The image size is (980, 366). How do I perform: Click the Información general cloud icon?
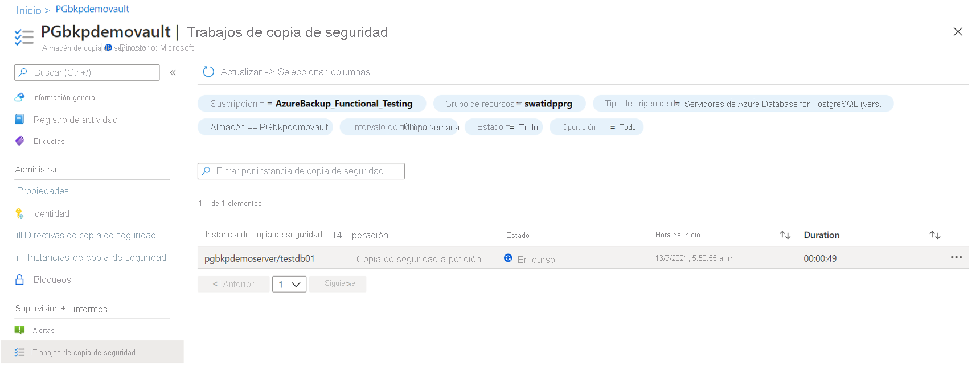[19, 97]
